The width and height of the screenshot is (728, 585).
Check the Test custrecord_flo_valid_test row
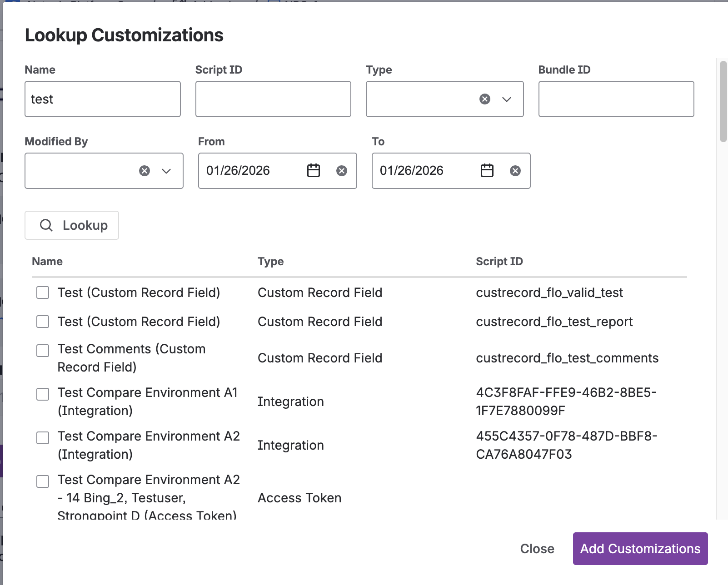(42, 293)
